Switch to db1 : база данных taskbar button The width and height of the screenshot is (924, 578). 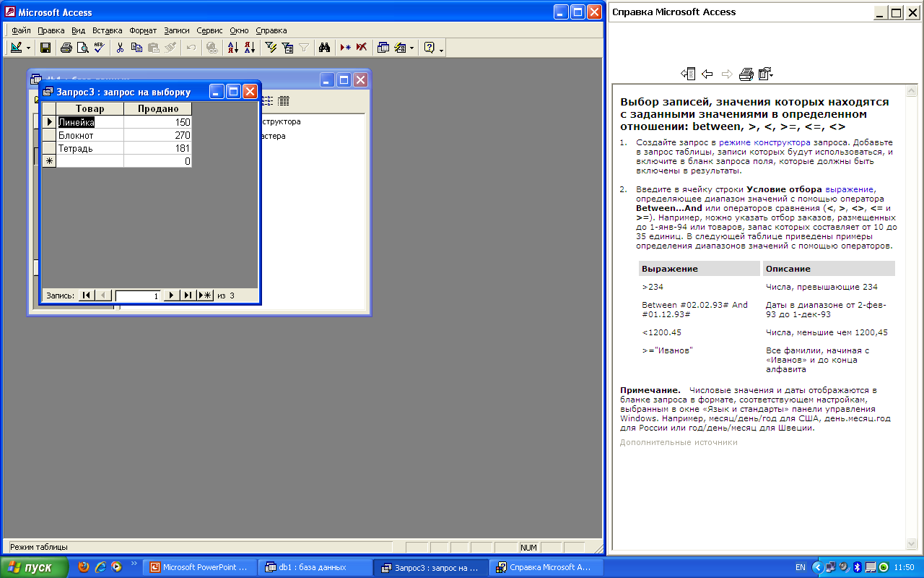tap(315, 568)
